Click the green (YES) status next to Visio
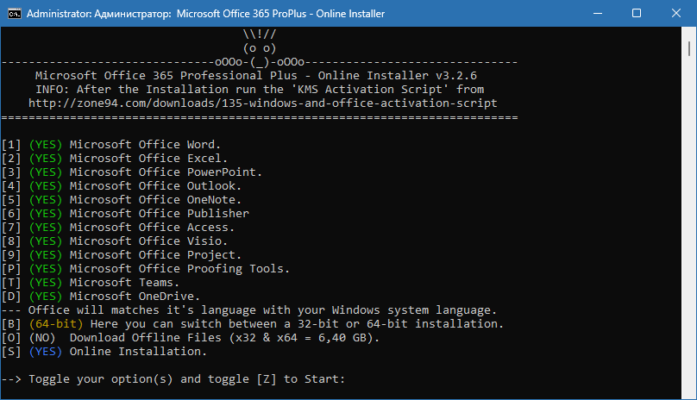The image size is (697, 400). 45,241
